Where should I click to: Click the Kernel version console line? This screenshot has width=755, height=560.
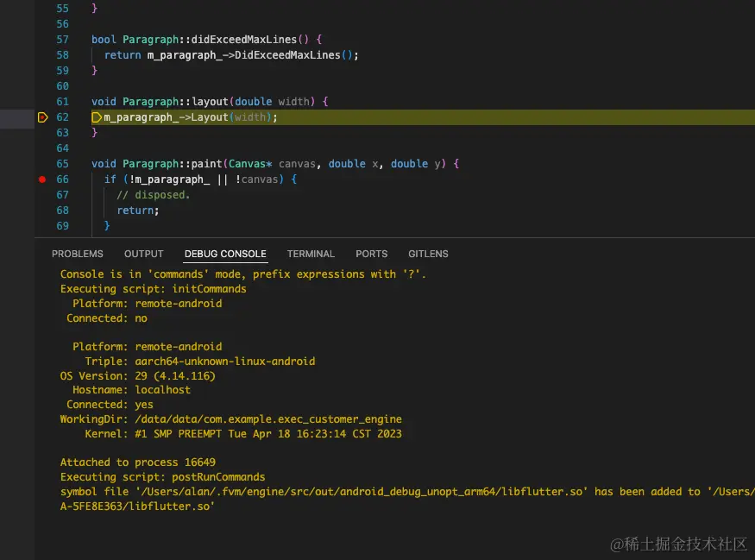[x=243, y=434]
